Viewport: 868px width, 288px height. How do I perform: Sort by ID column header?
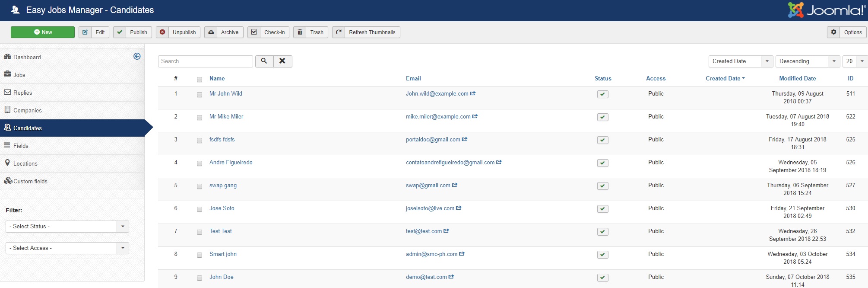click(851, 78)
